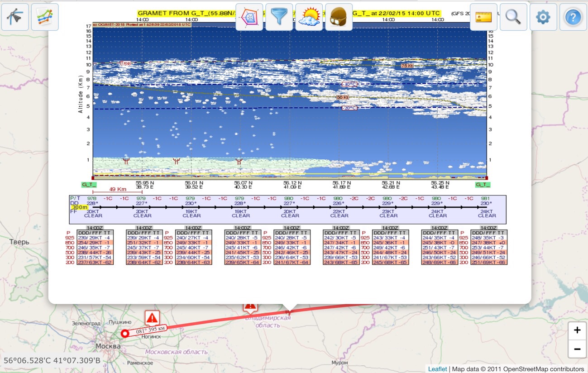Click the 081° 395 км route label
Viewport: 588px width, 373px height.
(x=151, y=329)
